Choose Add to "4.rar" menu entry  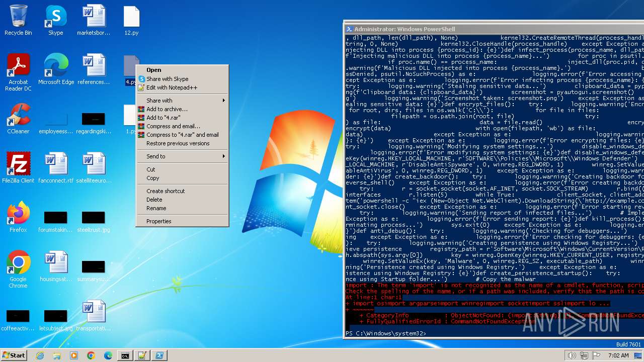tap(182, 118)
